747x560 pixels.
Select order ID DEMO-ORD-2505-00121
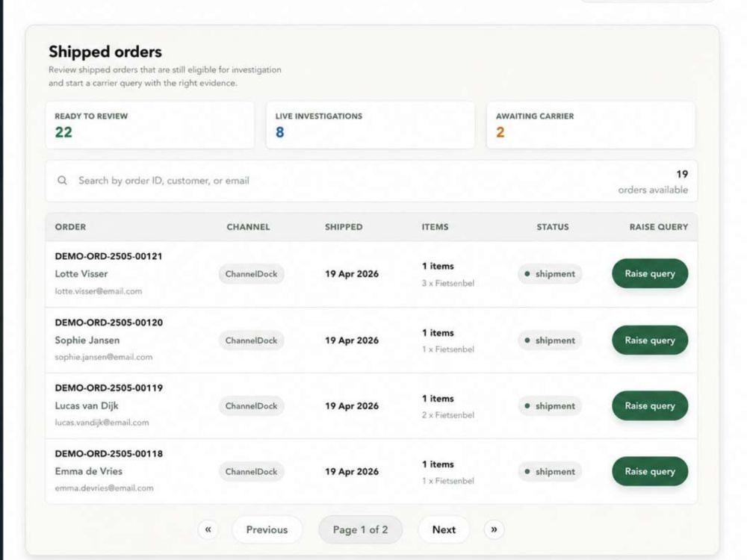[x=108, y=256]
